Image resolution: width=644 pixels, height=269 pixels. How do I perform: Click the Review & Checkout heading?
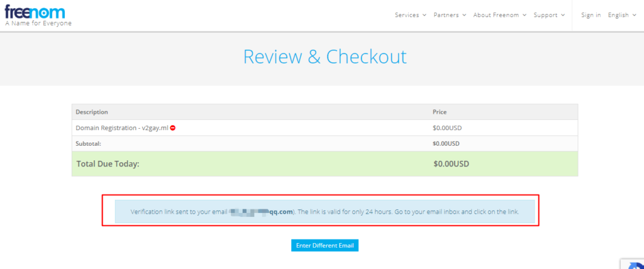click(325, 57)
